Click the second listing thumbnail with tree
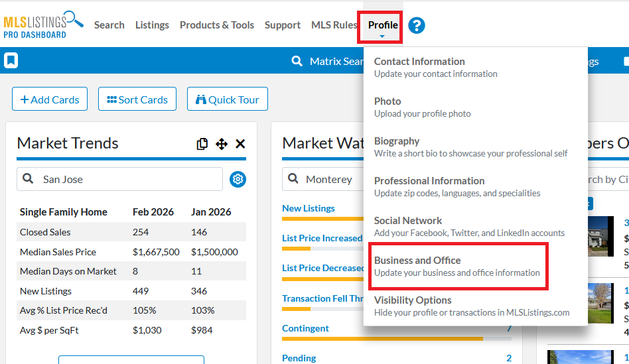 (600, 303)
